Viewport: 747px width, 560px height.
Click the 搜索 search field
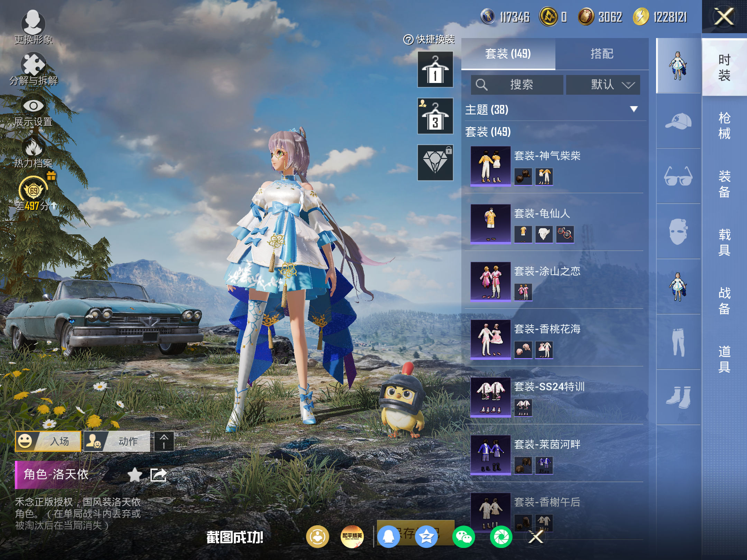[x=517, y=85]
